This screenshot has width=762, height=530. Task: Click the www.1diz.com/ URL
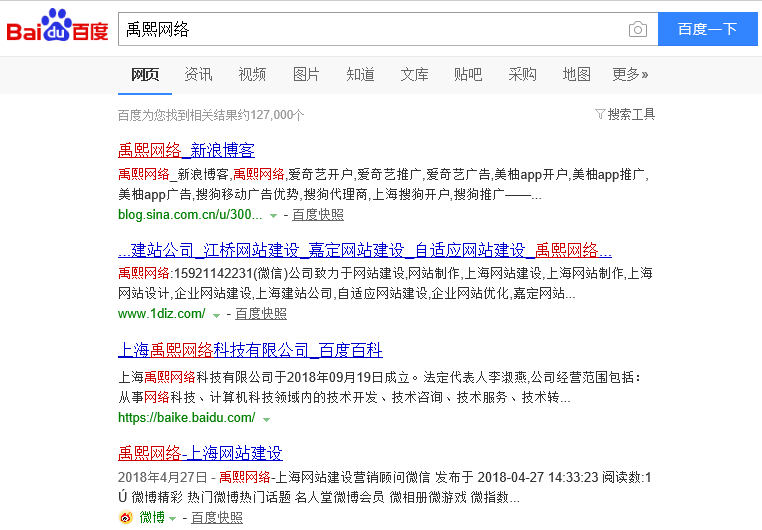click(x=162, y=314)
